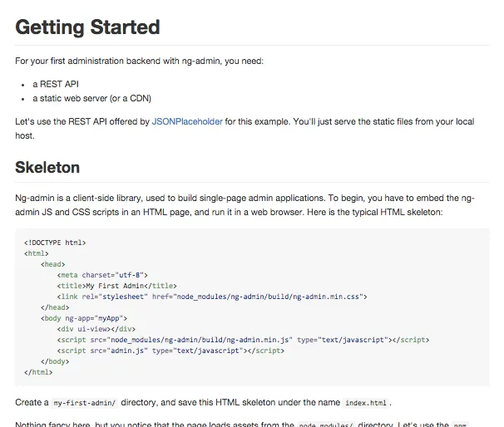The width and height of the screenshot is (504, 427).
Task: Select the 'a REST API' bullet item
Action: coord(56,84)
